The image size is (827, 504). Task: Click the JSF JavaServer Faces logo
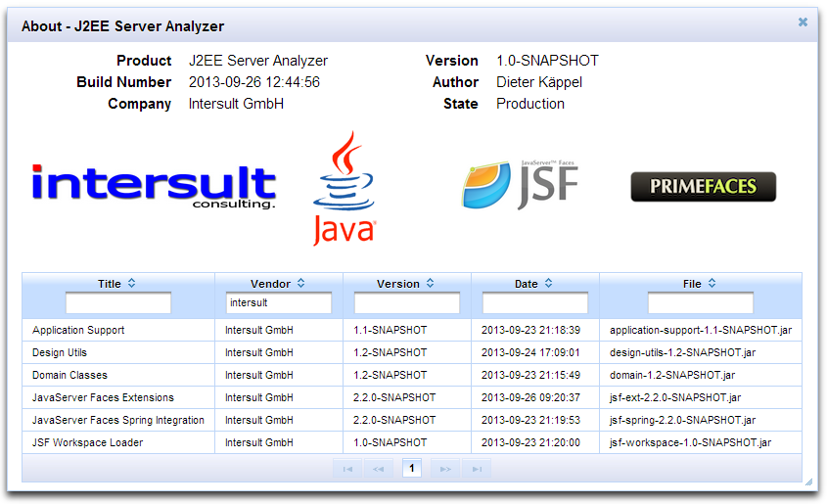pyautogui.click(x=520, y=184)
